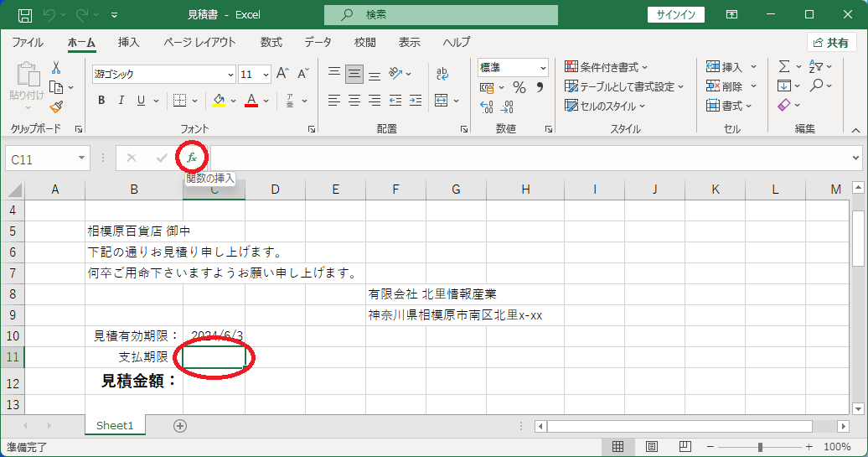The width and height of the screenshot is (868, 457).
Task: Click the Copy icon in clipboard group
Action: [56, 87]
